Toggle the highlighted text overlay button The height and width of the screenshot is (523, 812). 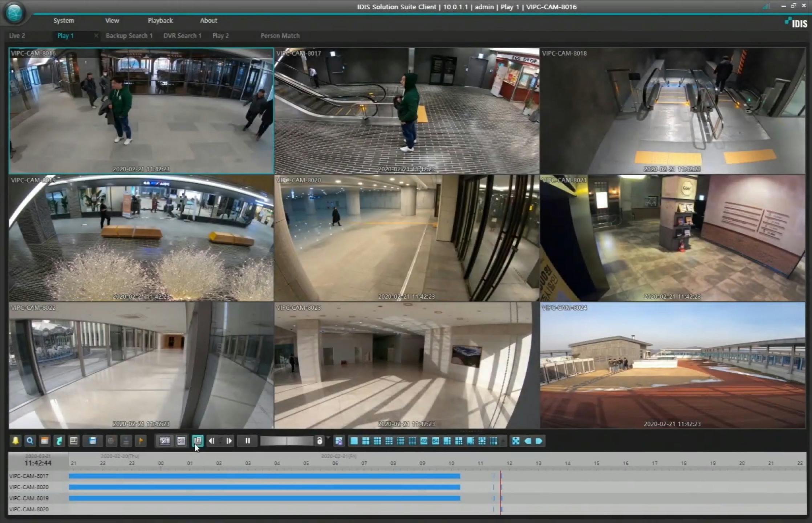(198, 441)
